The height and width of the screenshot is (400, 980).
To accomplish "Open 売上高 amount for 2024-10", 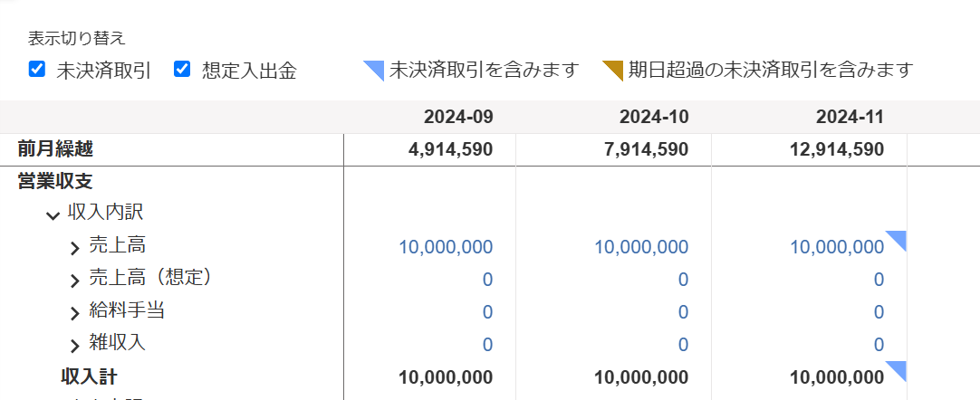I will (x=641, y=247).
